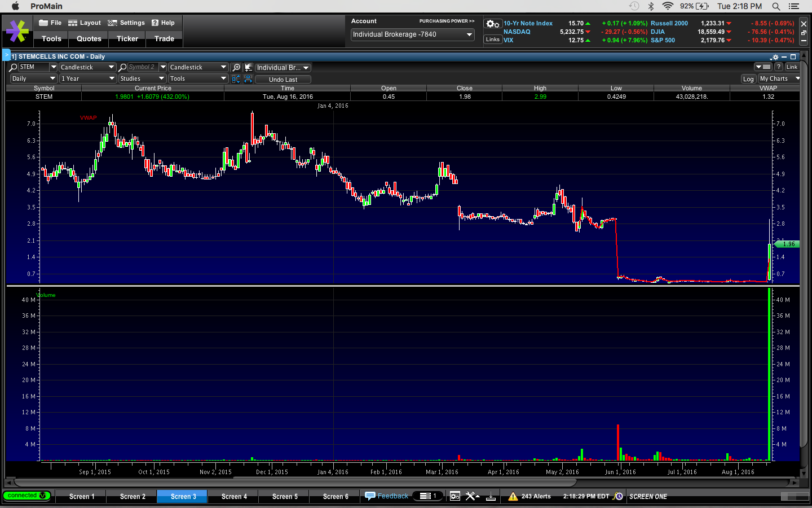Toggle the Log scale button
This screenshot has width=812, height=508.
pos(748,79)
